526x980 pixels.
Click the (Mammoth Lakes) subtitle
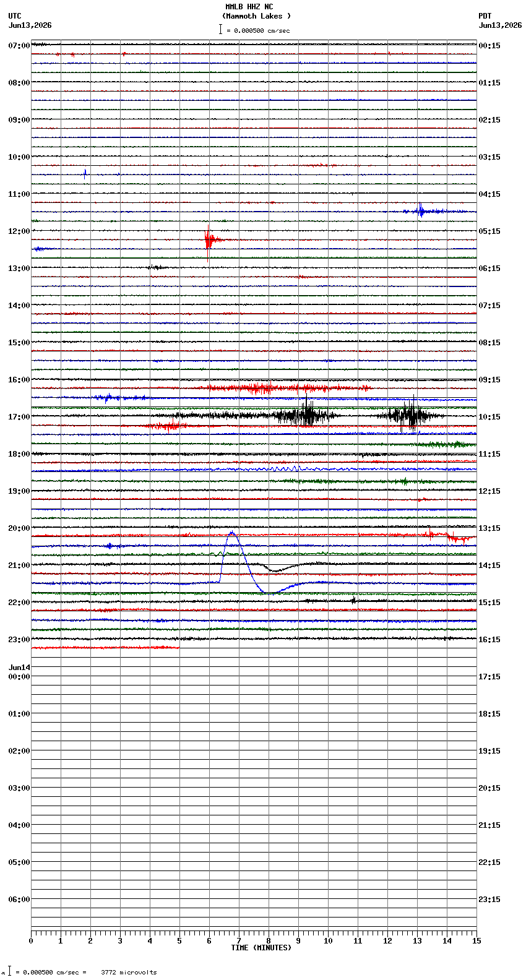pos(256,16)
